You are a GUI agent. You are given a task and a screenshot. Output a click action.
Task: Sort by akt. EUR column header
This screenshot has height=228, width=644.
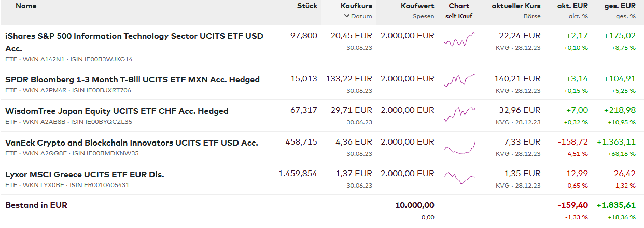[572, 6]
